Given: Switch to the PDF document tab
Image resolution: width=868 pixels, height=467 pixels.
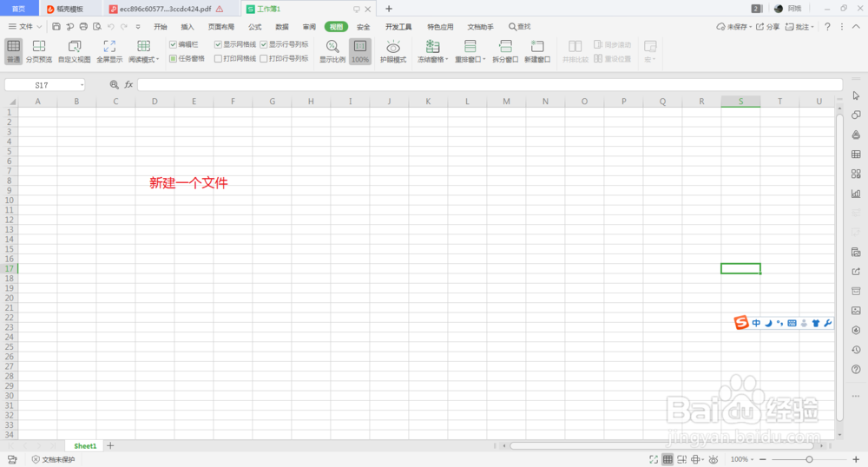Looking at the screenshot, I should pyautogui.click(x=166, y=9).
